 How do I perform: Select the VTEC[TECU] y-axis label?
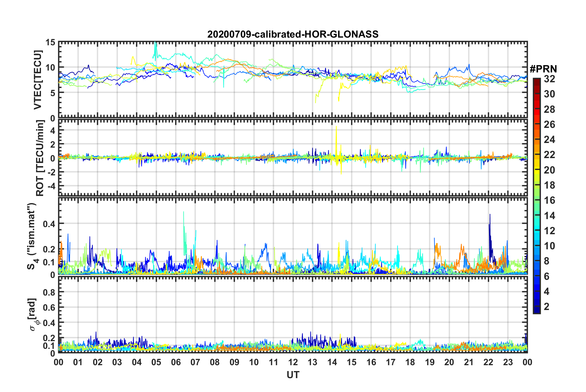(38, 80)
